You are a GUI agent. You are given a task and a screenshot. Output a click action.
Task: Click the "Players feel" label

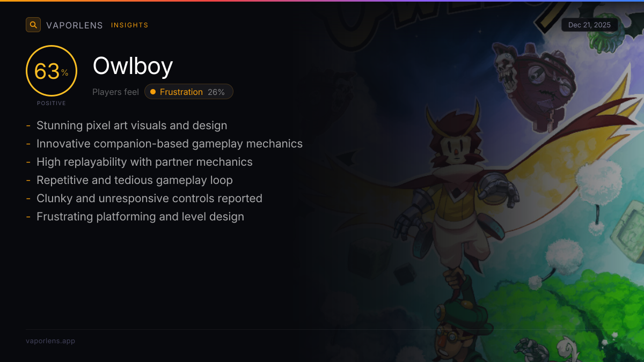(115, 92)
